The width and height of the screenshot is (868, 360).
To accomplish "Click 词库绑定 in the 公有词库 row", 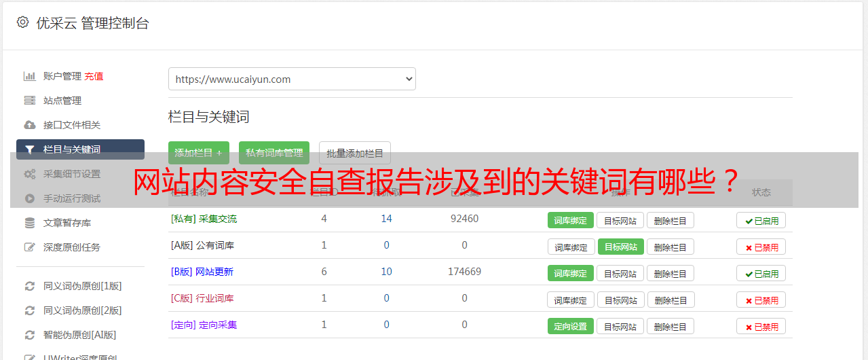I will [571, 247].
